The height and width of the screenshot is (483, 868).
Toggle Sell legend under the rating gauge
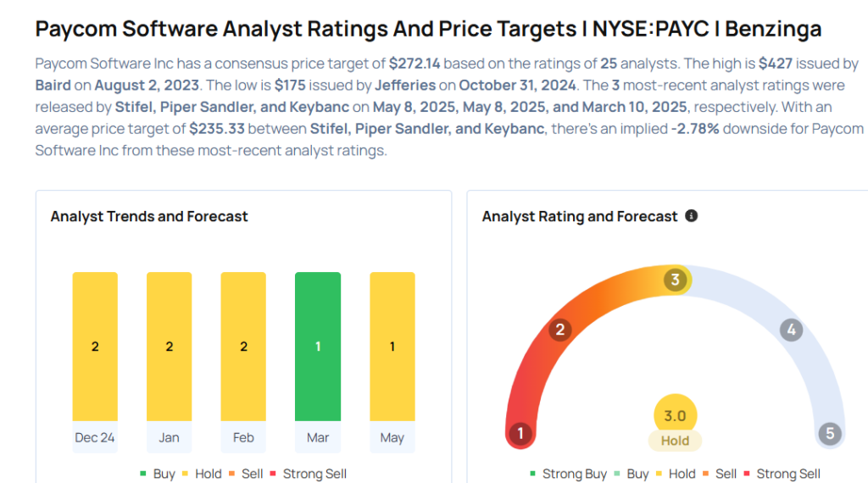[720, 474]
